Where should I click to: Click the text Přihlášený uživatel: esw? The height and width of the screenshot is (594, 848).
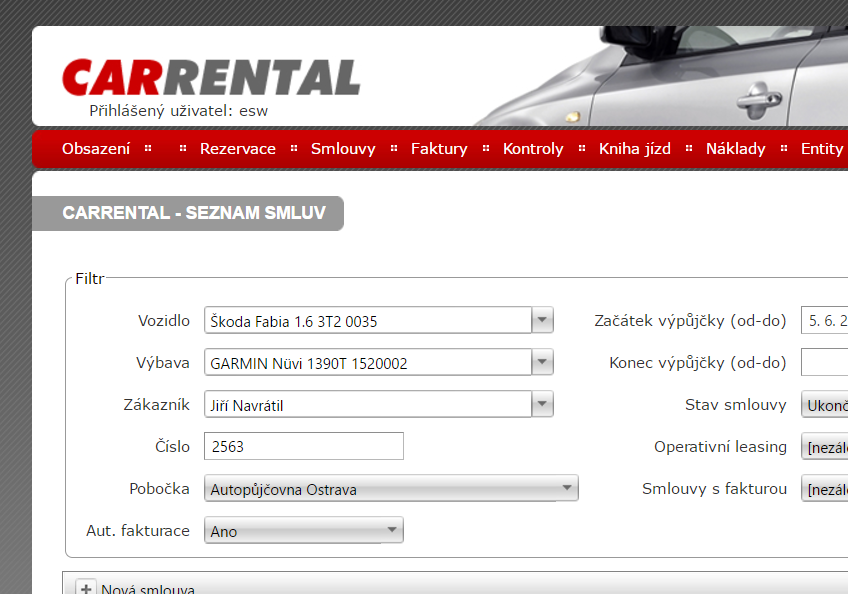point(178,111)
